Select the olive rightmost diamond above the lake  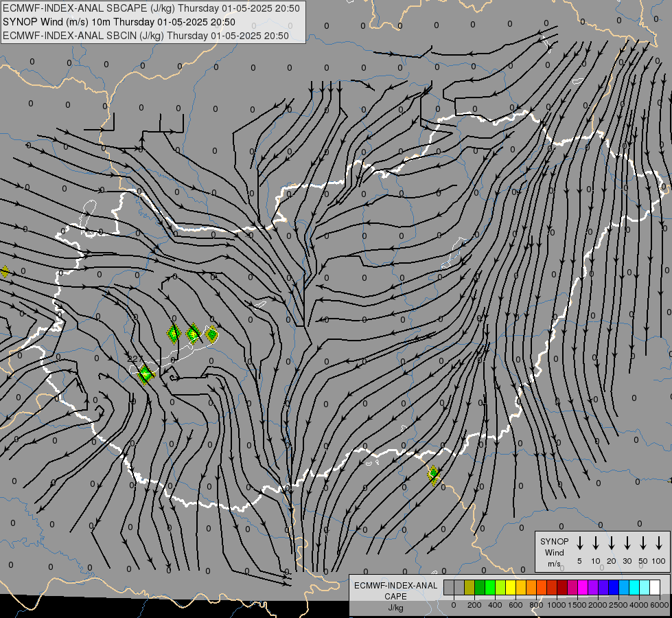tap(211, 334)
